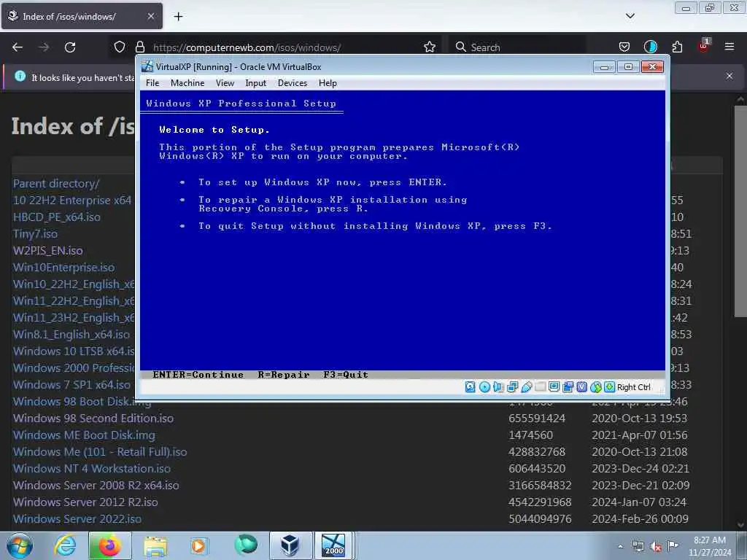Click the CPU virtualization V indicator
The width and height of the screenshot is (747, 560).
[x=581, y=387]
